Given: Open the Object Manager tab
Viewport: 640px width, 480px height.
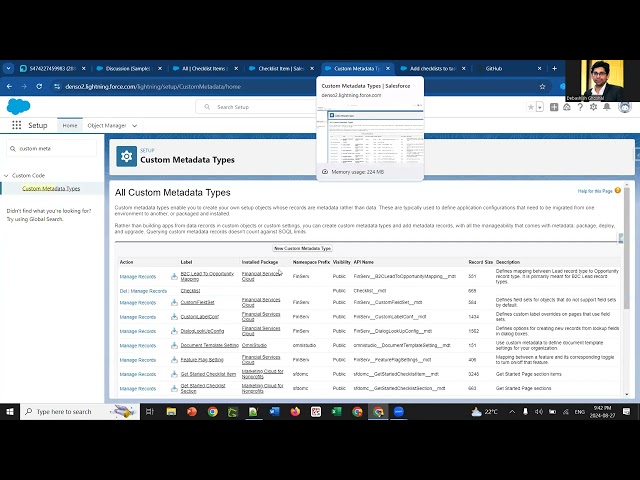Looking at the screenshot, I should point(107,126).
